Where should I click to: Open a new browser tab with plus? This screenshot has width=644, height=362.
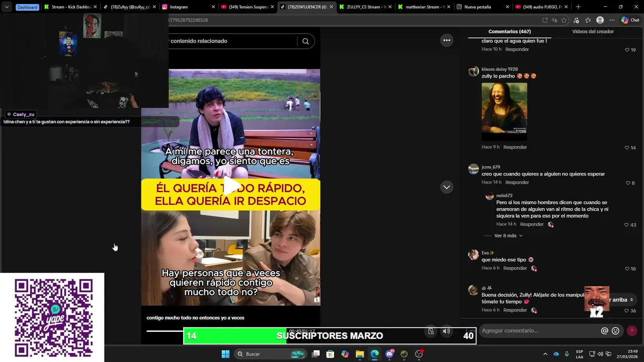[x=578, y=7]
